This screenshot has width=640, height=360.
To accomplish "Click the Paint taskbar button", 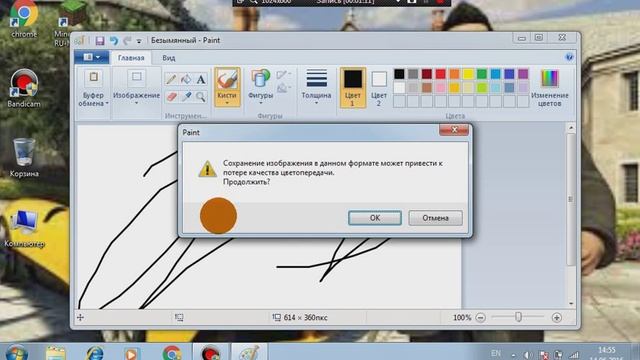I will point(249,352).
